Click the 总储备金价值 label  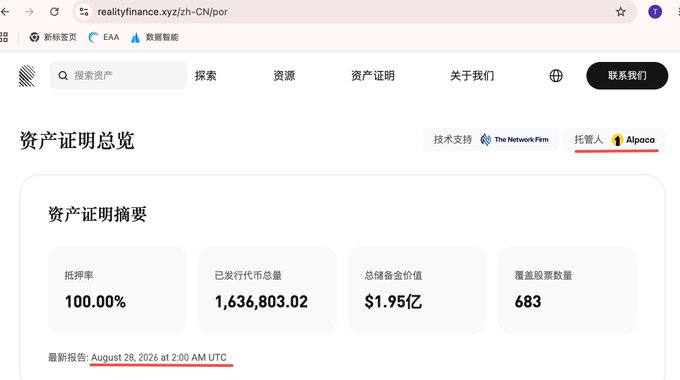tap(393, 275)
